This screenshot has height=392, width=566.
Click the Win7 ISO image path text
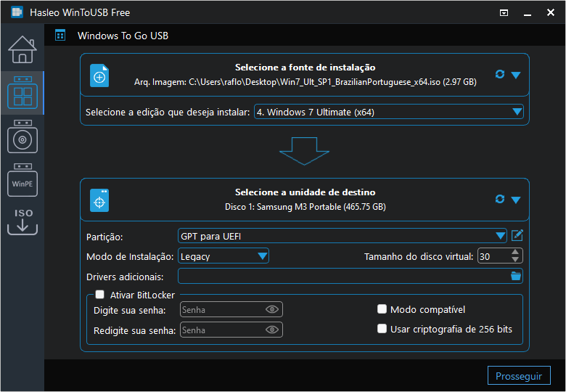click(x=305, y=82)
